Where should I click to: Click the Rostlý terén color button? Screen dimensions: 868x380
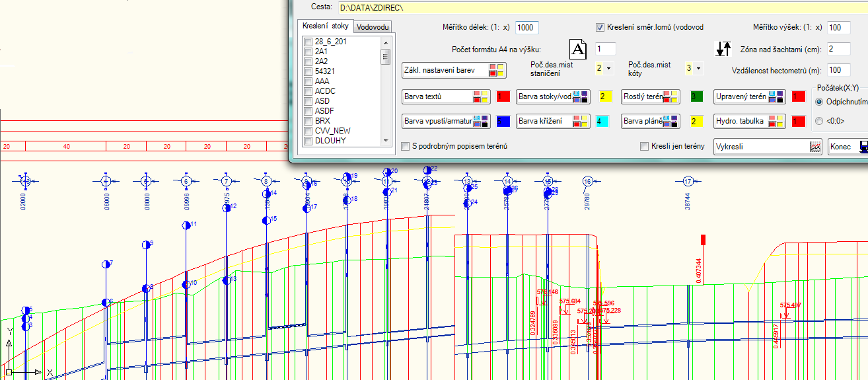pos(651,96)
